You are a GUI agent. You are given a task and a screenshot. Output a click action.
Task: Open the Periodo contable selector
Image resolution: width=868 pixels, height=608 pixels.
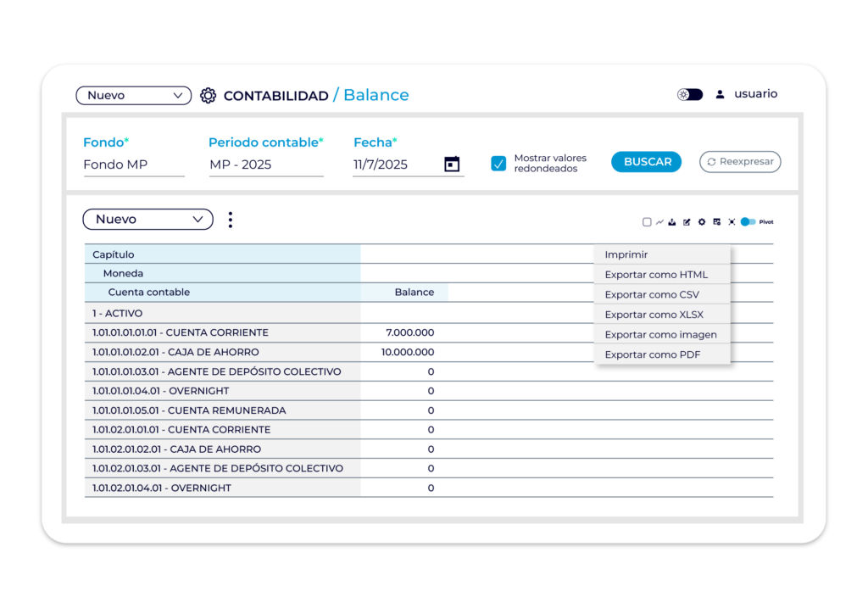click(266, 165)
